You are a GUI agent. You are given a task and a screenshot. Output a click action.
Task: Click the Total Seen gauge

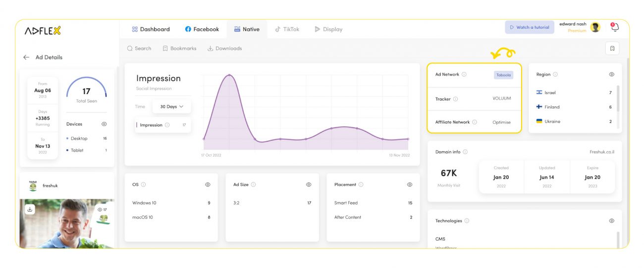(86, 91)
